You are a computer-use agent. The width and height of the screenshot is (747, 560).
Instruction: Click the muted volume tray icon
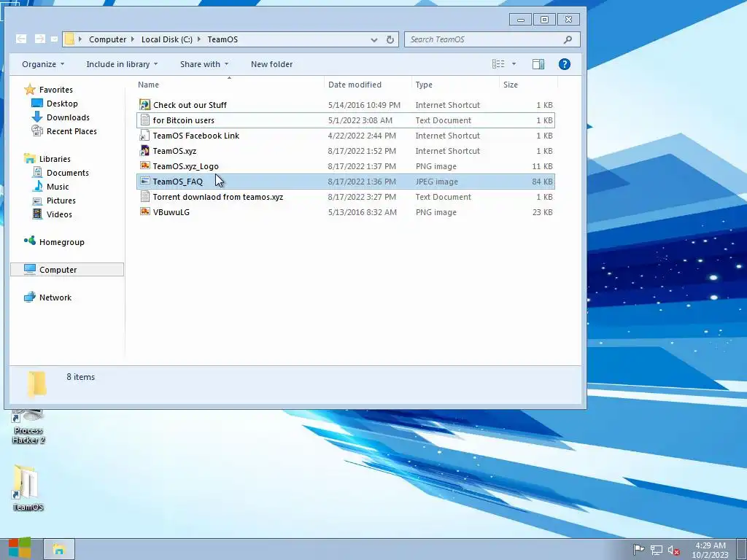coord(673,550)
